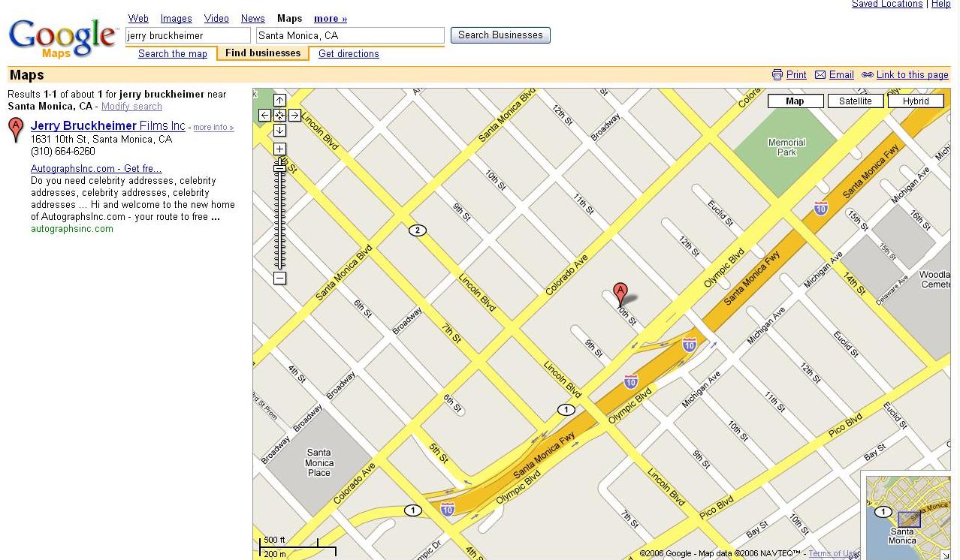960x560 pixels.
Task: Collapse the overview map with corner arrow
Action: (946, 555)
